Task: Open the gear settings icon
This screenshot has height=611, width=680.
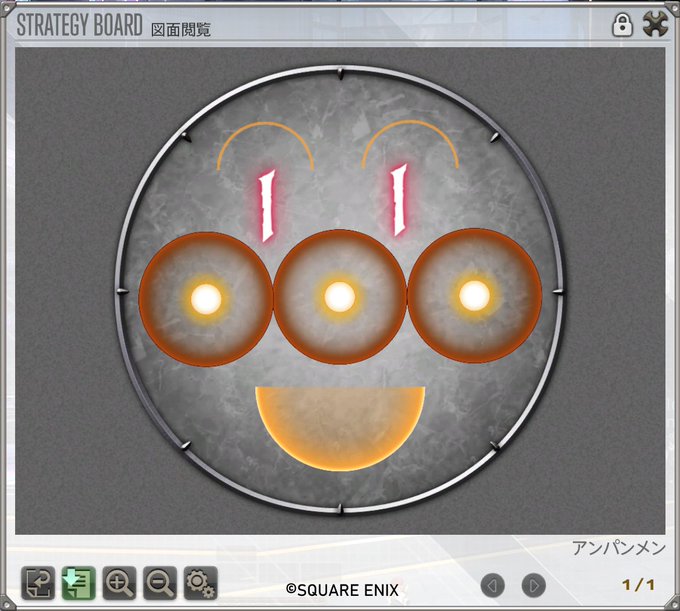Action: 201,583
